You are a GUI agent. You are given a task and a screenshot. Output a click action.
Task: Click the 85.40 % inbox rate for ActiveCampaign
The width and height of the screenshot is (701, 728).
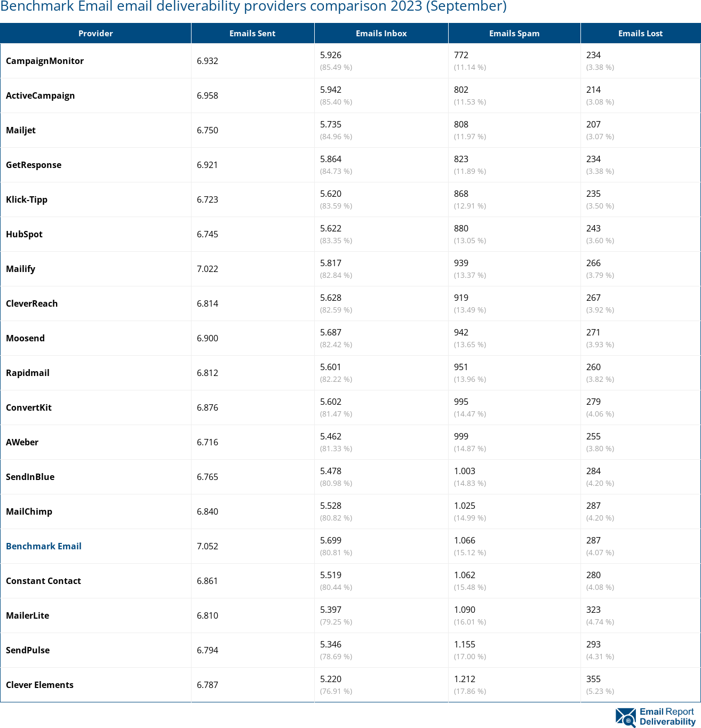point(336,102)
